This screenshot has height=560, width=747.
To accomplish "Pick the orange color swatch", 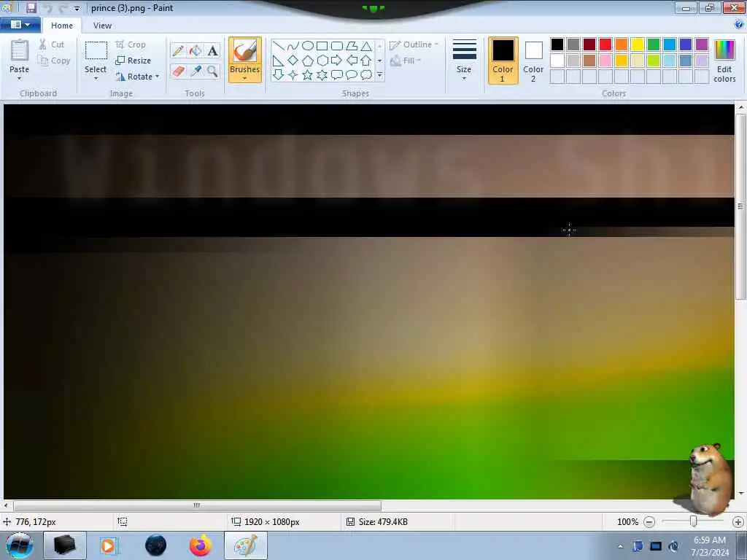I will pyautogui.click(x=622, y=44).
